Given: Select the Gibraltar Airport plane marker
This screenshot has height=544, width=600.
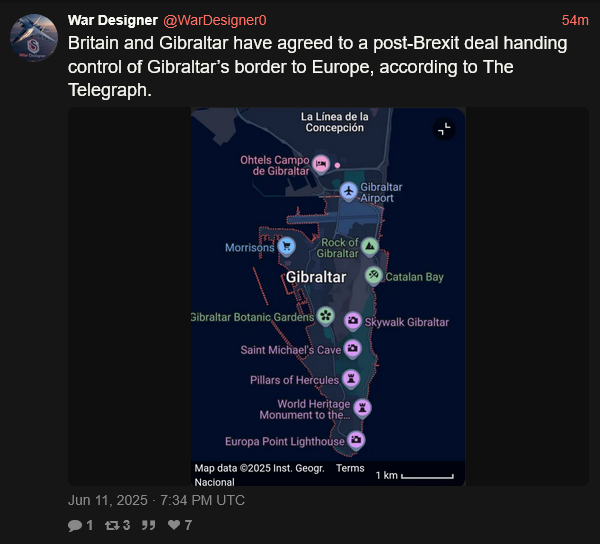Looking at the screenshot, I should pos(348,191).
